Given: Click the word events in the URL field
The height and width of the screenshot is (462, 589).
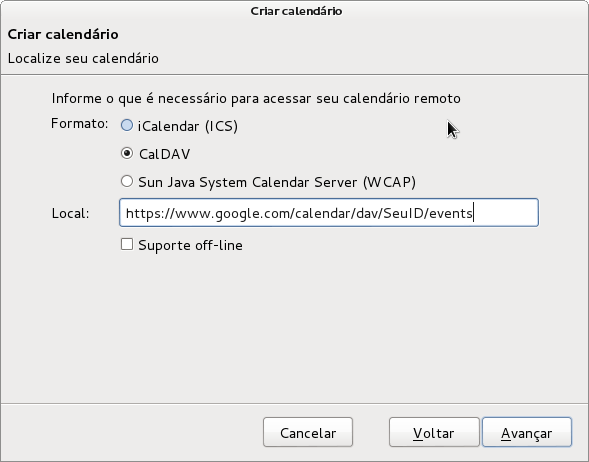Looking at the screenshot, I should pyautogui.click(x=450, y=213).
